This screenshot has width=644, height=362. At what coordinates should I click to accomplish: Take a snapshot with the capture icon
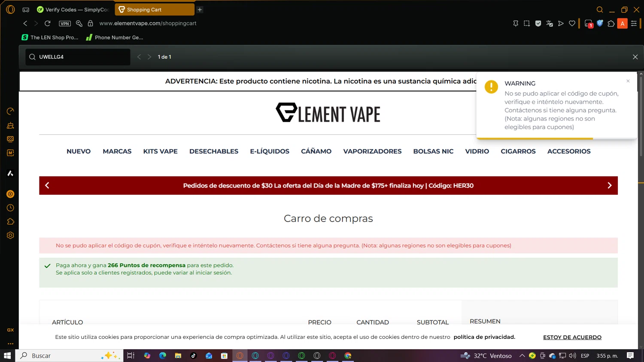pos(527,23)
